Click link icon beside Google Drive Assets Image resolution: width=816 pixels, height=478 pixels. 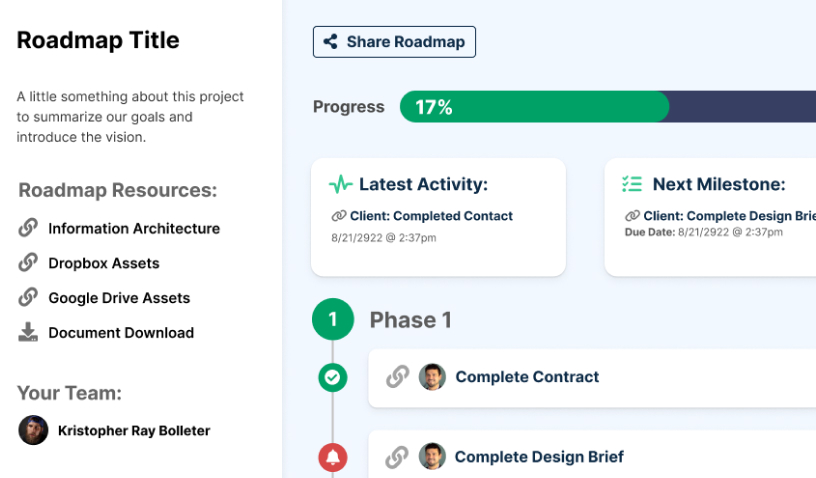click(x=28, y=298)
